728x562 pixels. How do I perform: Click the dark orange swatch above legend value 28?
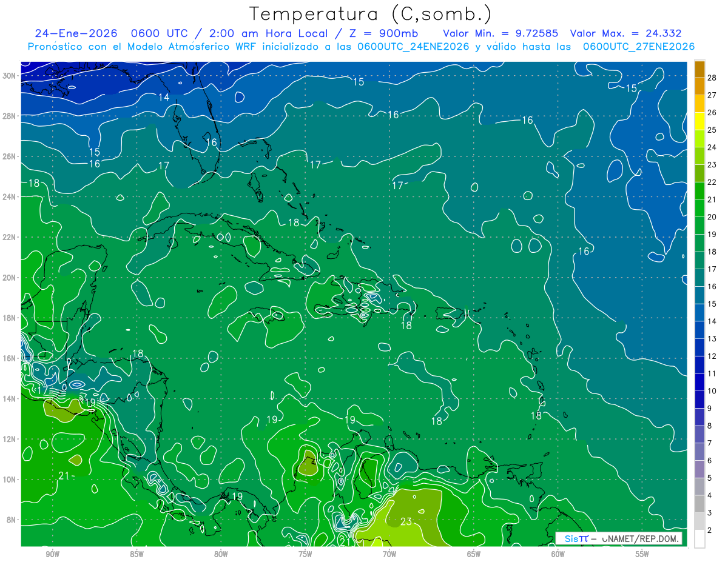click(699, 69)
